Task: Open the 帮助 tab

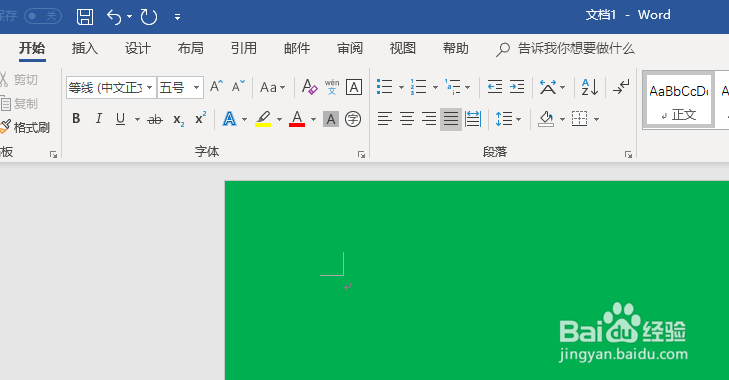Action: (456, 48)
